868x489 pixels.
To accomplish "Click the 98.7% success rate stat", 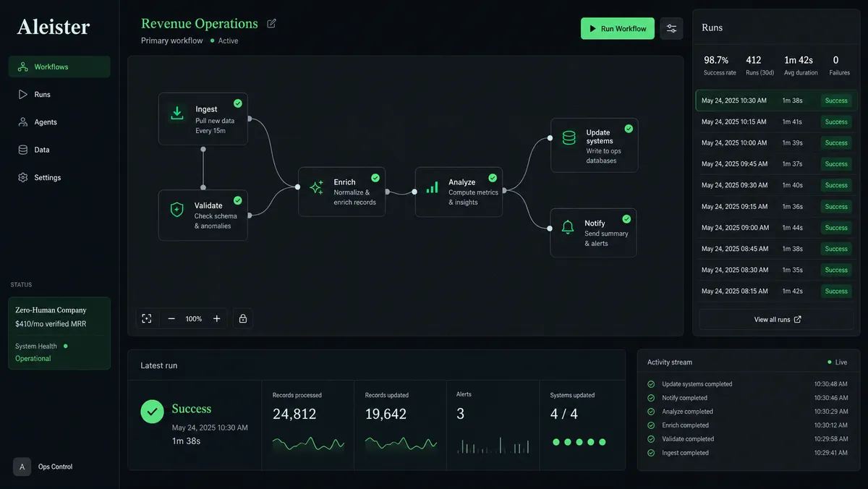I will click(720, 64).
